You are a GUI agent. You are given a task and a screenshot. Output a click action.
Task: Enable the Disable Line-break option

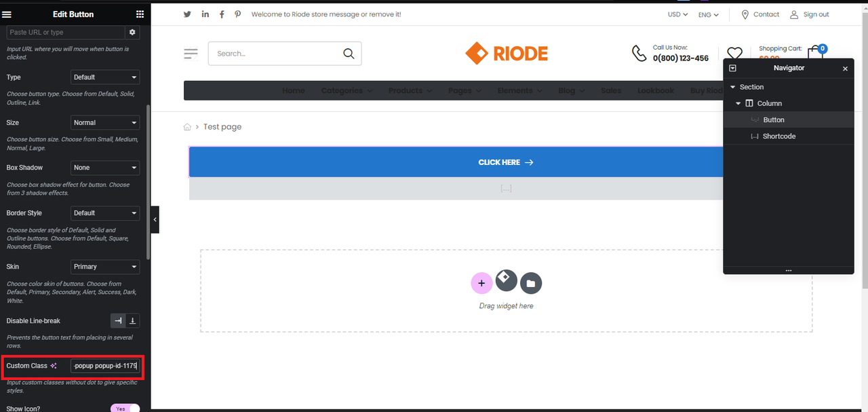pos(118,320)
